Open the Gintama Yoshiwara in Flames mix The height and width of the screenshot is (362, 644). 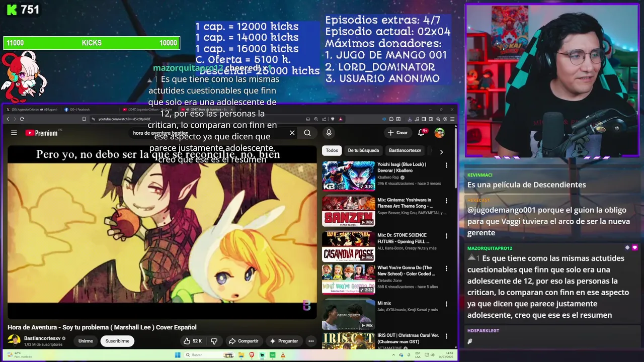tap(348, 211)
